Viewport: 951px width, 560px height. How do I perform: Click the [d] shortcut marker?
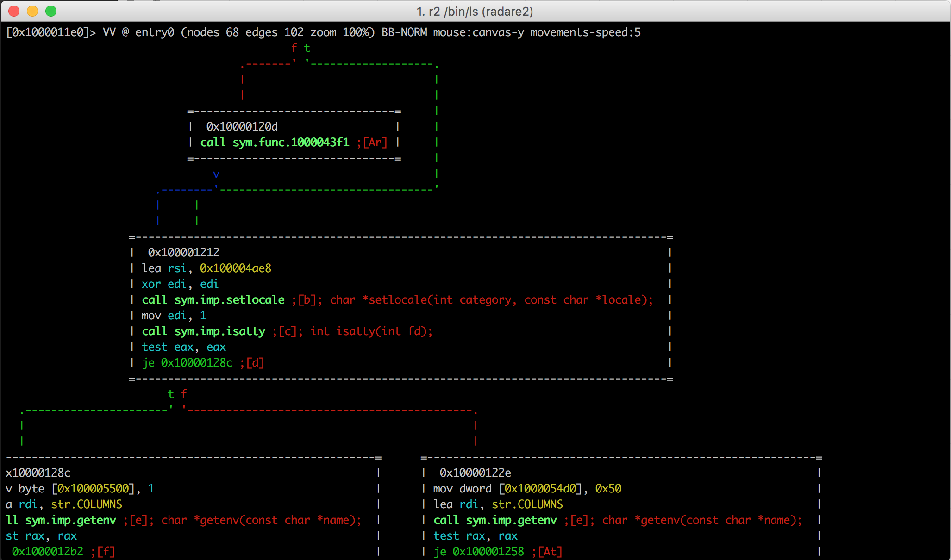coord(255,362)
